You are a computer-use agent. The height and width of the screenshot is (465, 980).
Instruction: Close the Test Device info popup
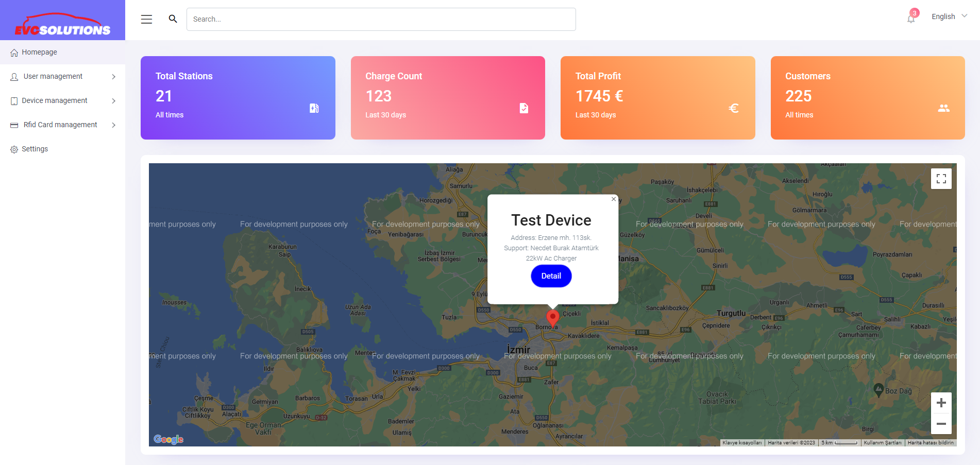coord(614,199)
